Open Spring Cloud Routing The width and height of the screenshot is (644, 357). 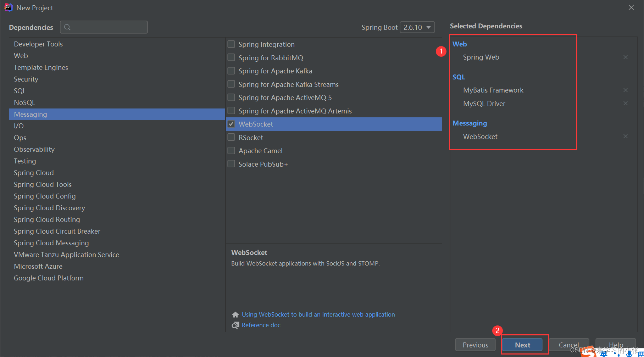[x=117, y=219]
